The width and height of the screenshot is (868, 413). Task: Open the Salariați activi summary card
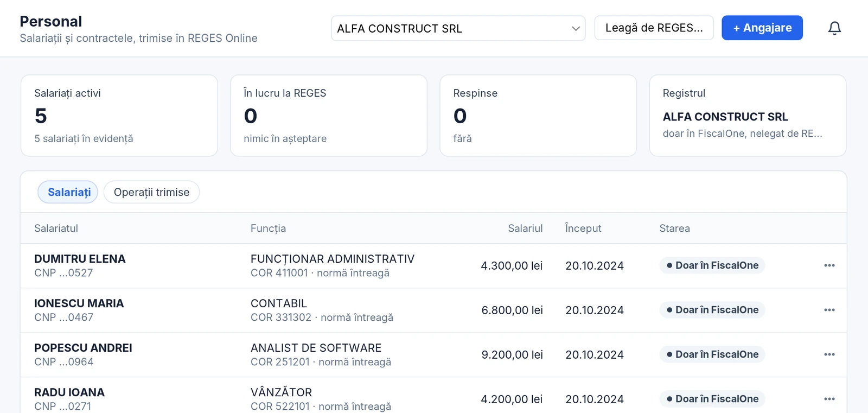tap(119, 116)
